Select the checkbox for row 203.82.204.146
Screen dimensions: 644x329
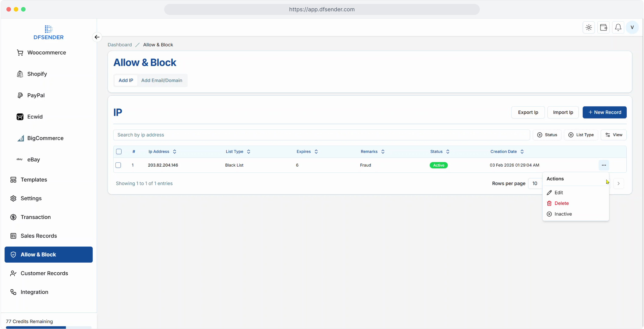[x=118, y=165]
